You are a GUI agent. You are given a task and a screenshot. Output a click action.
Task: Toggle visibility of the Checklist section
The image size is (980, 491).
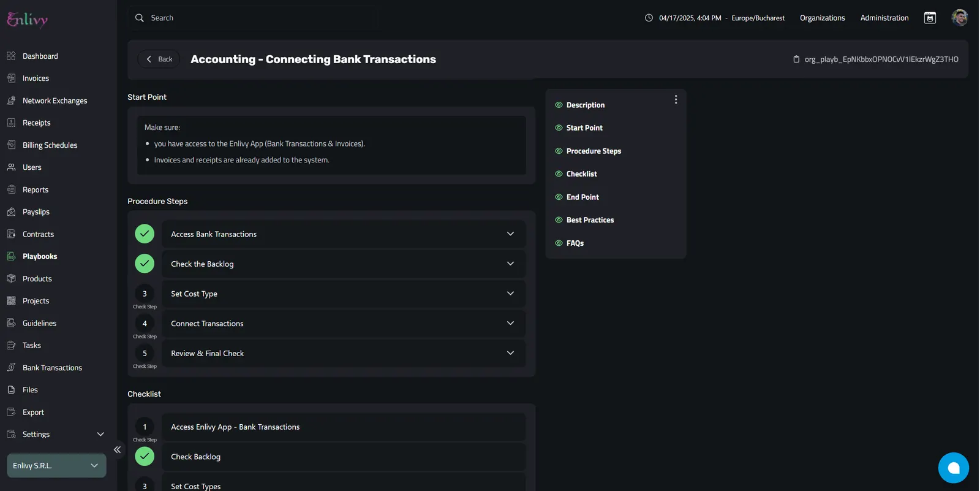point(559,174)
